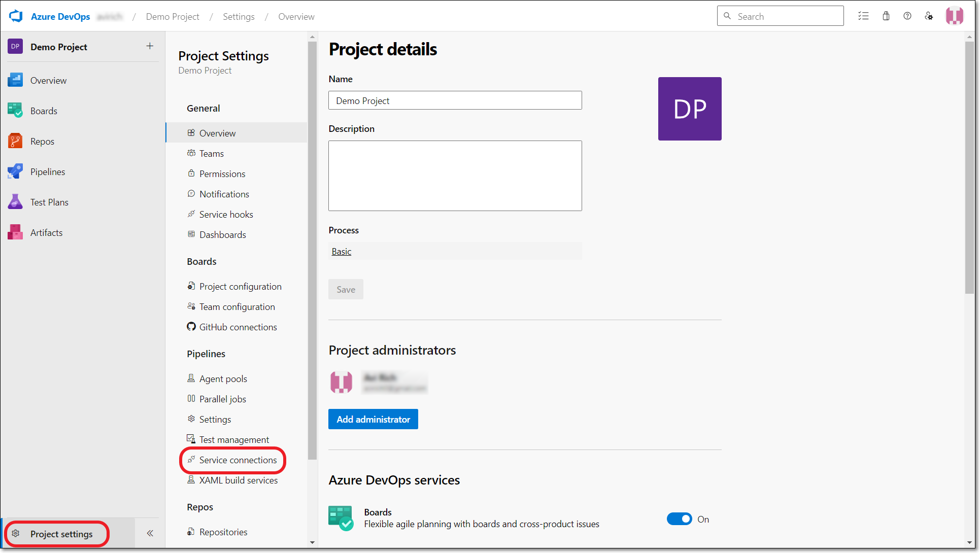The image size is (980, 553).
Task: Click the Settings breadcrumb link
Action: point(239,16)
